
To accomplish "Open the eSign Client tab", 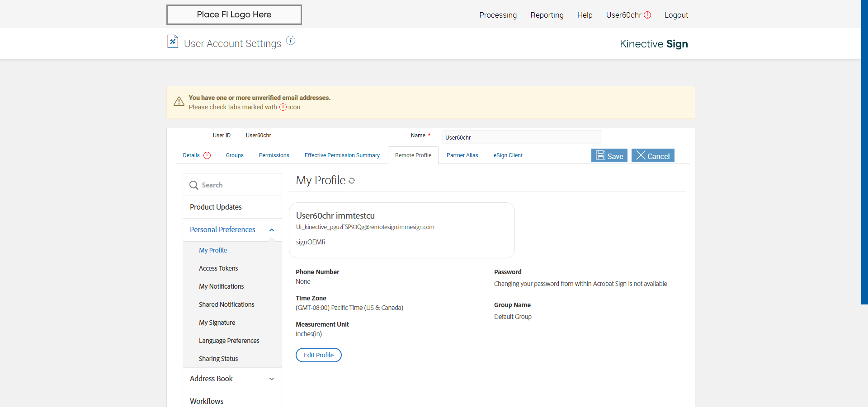I will pyautogui.click(x=508, y=155).
